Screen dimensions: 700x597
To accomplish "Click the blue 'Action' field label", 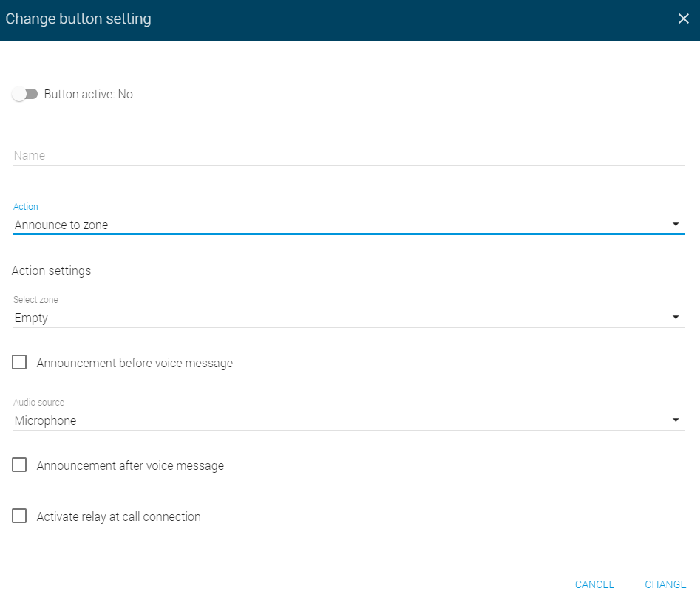I will [25, 207].
